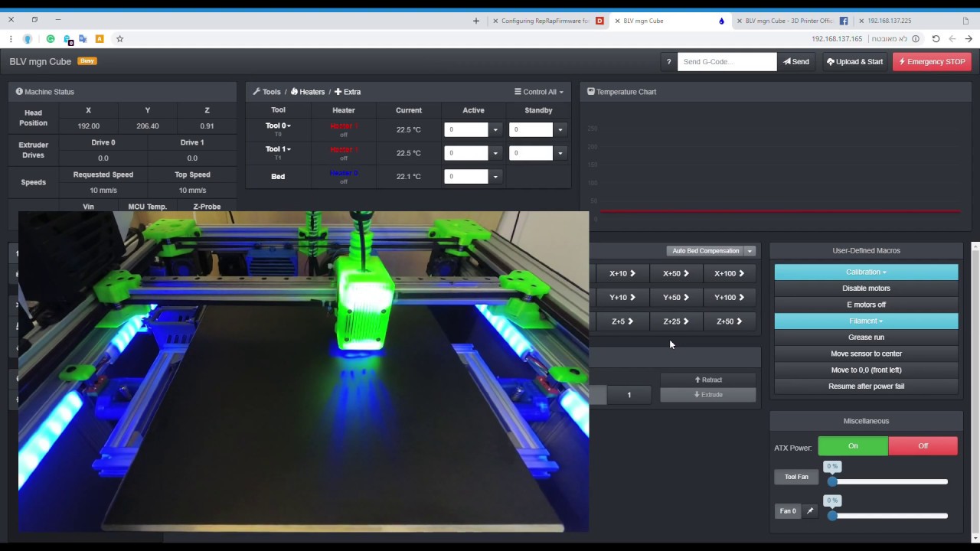
Task: Open the Google Translate extension icon
Action: tap(83, 38)
